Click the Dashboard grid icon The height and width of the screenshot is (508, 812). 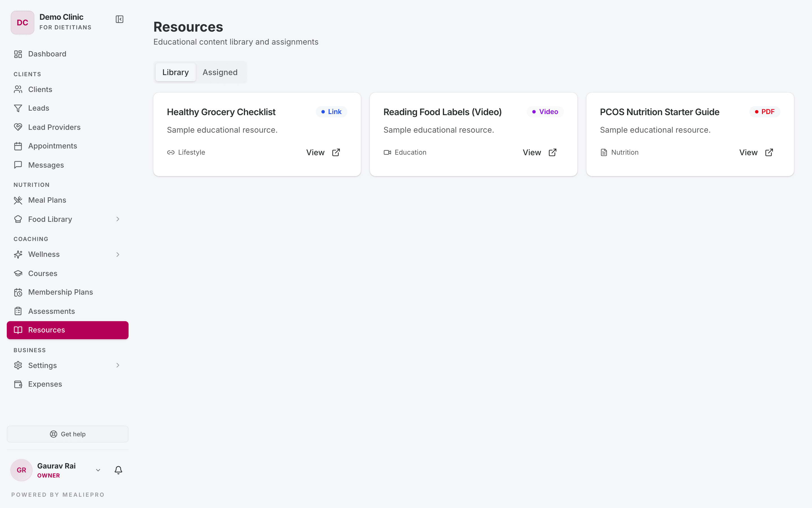18,54
